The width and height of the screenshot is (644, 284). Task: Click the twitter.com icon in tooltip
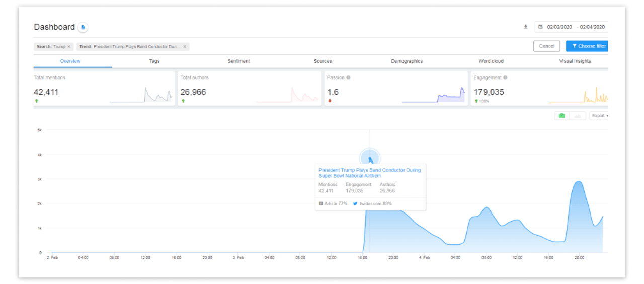[x=355, y=204]
